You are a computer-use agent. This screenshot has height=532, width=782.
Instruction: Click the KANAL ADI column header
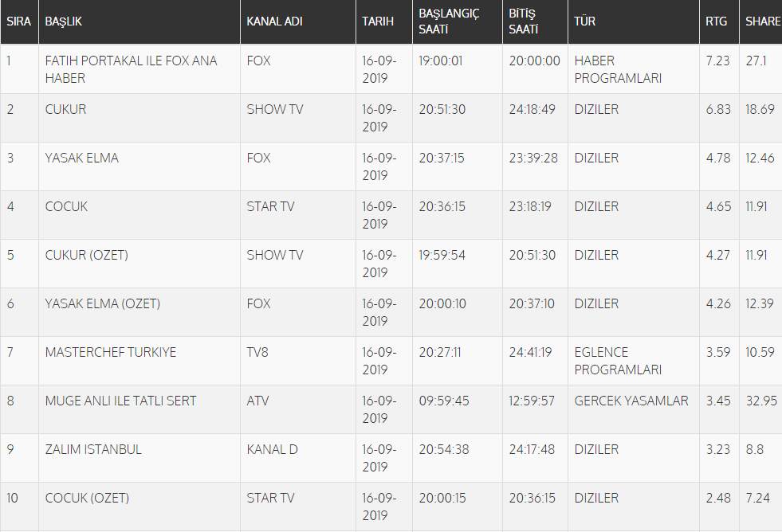[298, 22]
